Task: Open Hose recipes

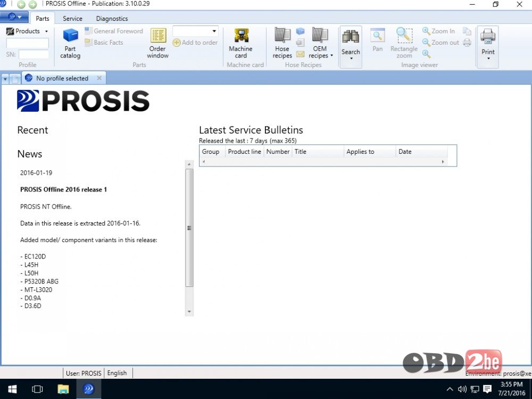Action: tap(282, 44)
